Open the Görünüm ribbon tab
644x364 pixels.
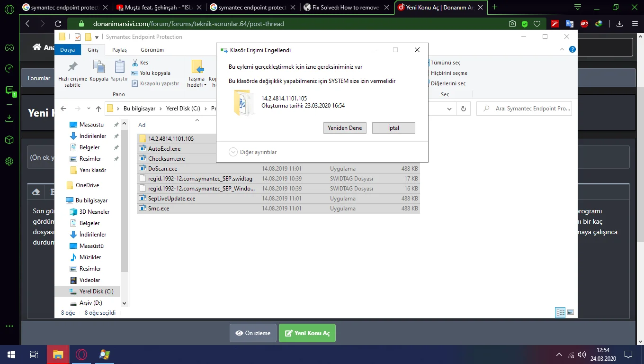(152, 50)
